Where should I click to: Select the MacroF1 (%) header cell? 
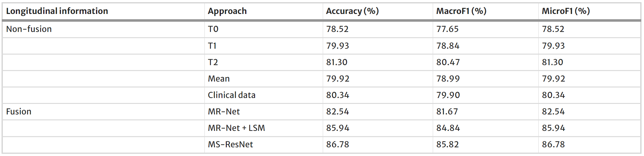[461, 11]
